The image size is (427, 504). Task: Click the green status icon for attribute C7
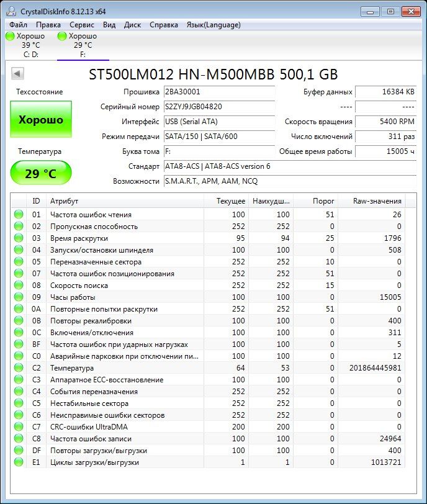click(19, 427)
